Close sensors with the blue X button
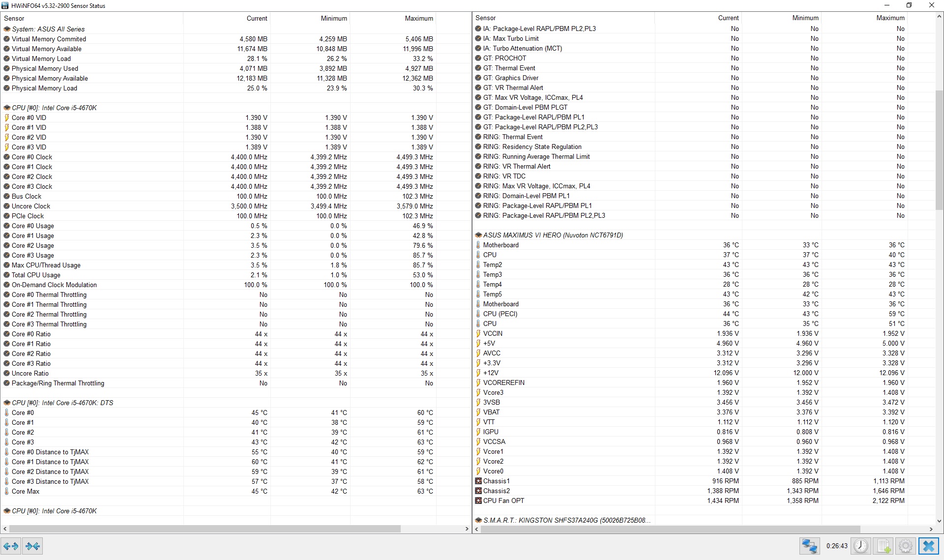This screenshot has width=944, height=560. [x=929, y=546]
